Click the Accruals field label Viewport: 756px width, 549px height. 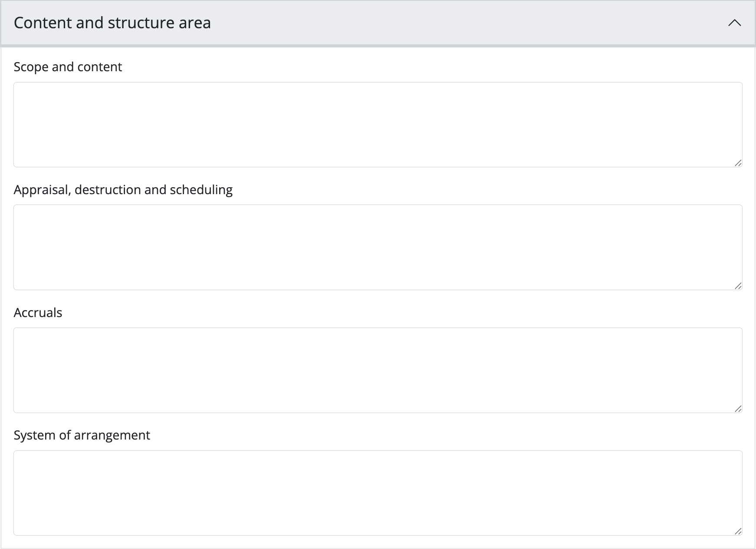click(38, 313)
